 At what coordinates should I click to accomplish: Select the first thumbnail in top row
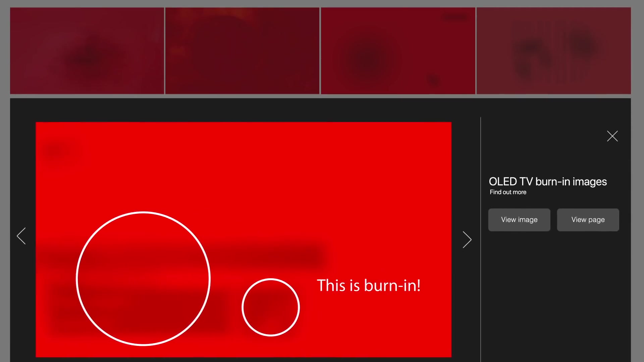pos(87,51)
